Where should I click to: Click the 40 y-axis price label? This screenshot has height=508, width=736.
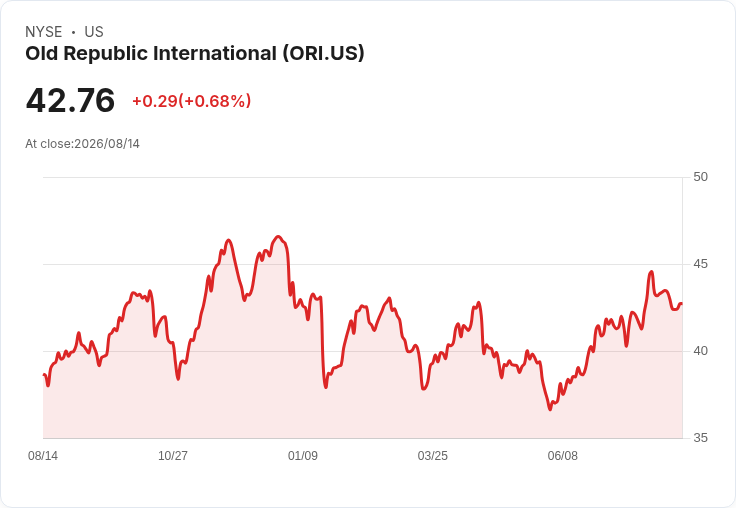point(700,351)
